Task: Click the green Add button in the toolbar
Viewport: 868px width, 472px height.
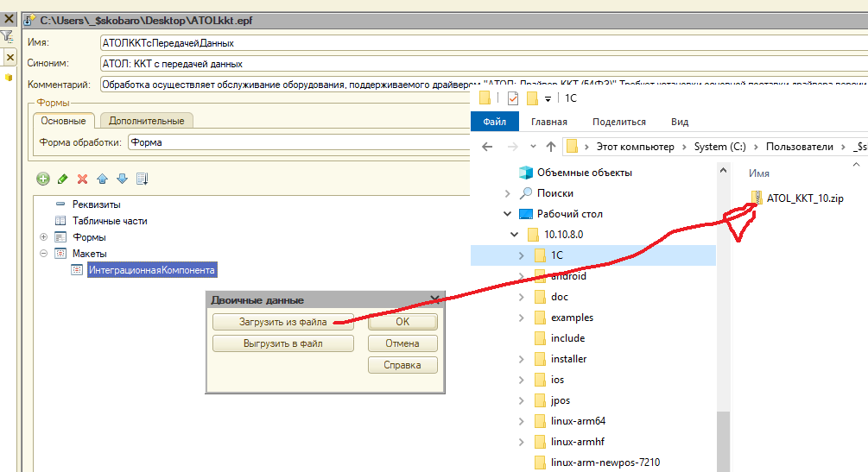Action: point(43,179)
